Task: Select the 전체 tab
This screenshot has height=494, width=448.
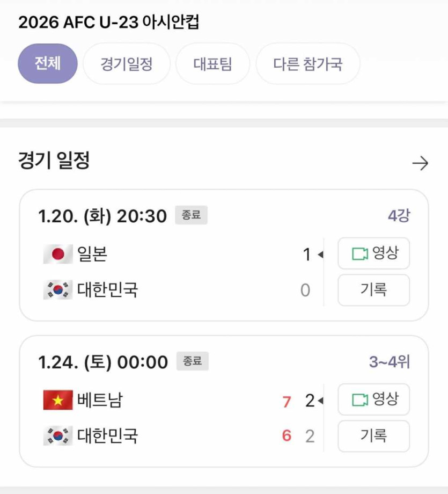Action: pyautogui.click(x=48, y=64)
